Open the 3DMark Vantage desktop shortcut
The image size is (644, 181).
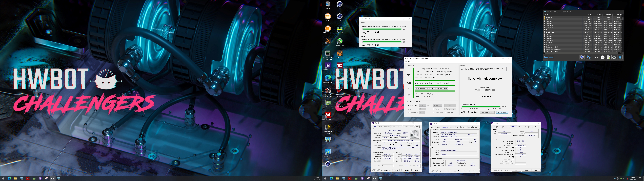pyautogui.click(x=328, y=30)
